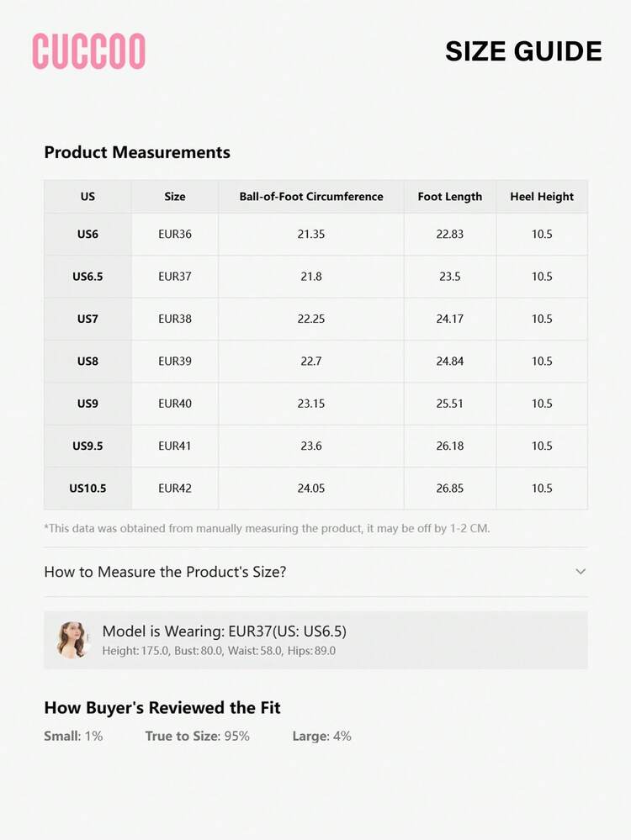This screenshot has width=631, height=840.
Task: Click the Product Measurements heading
Action: (x=137, y=152)
